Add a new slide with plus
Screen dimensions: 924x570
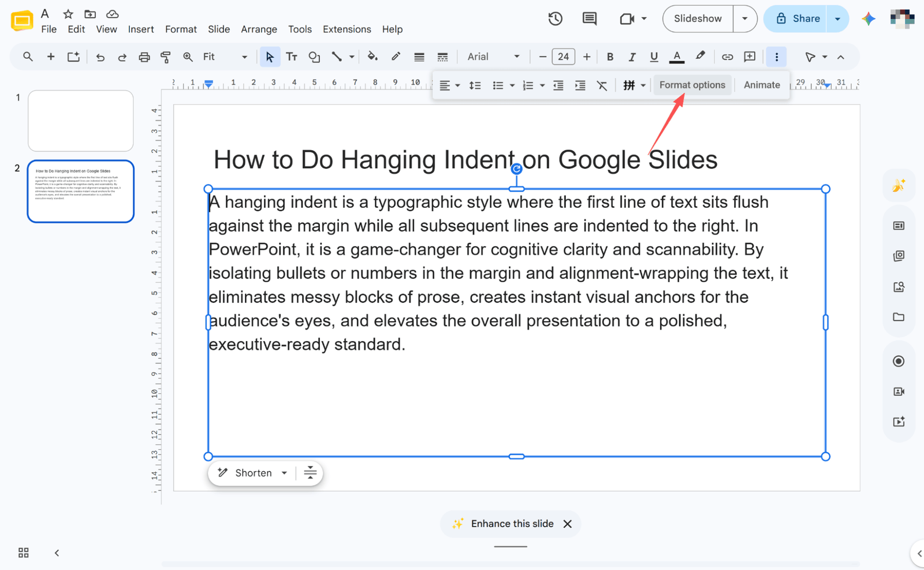(51, 57)
